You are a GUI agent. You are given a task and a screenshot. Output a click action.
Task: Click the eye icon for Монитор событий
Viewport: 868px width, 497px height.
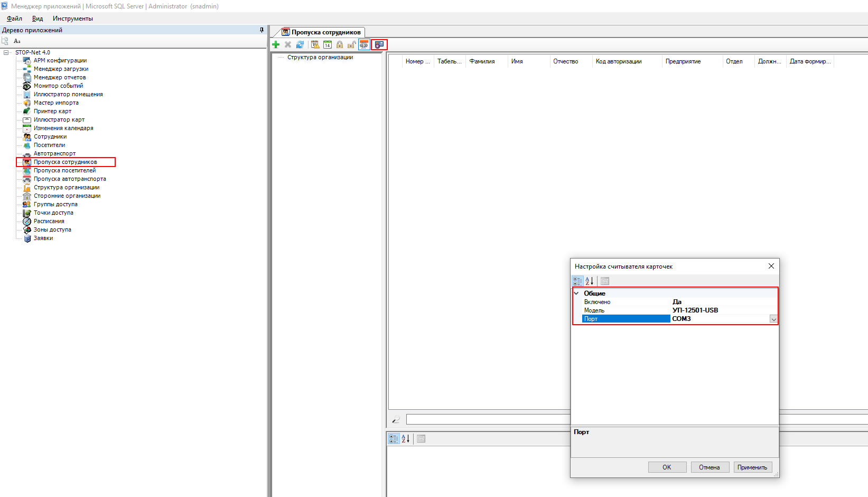27,86
